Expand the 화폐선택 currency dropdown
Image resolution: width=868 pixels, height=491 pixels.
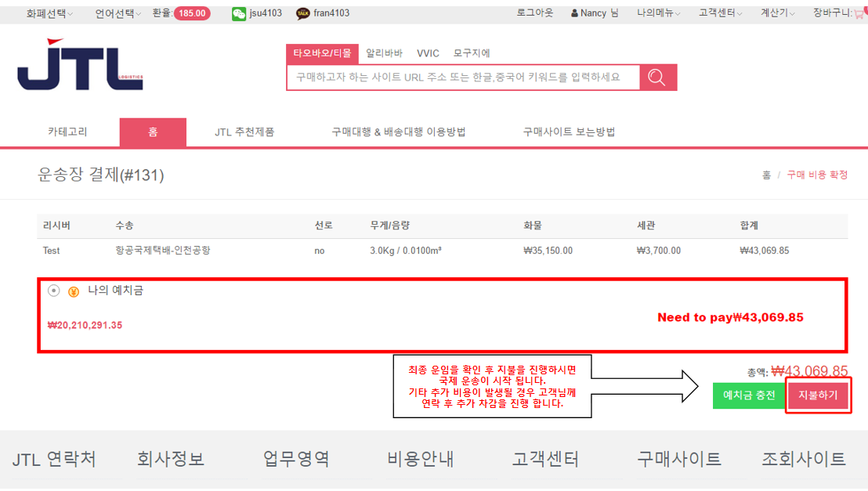point(50,13)
